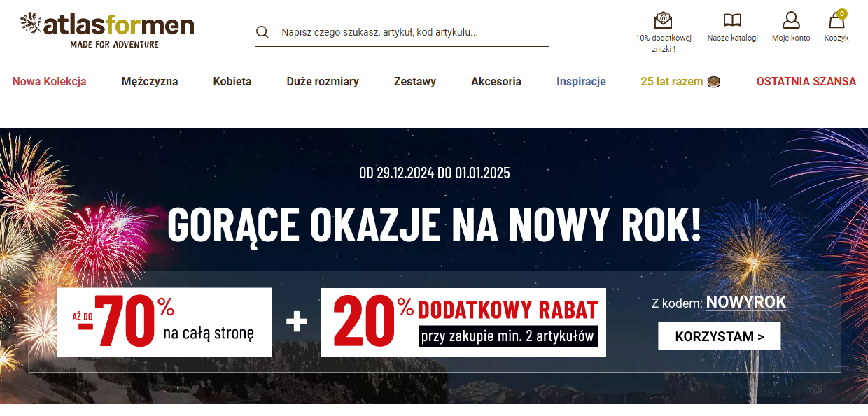Open the OSTATNIA SZANSA menu
This screenshot has width=868, height=416.
tap(806, 81)
